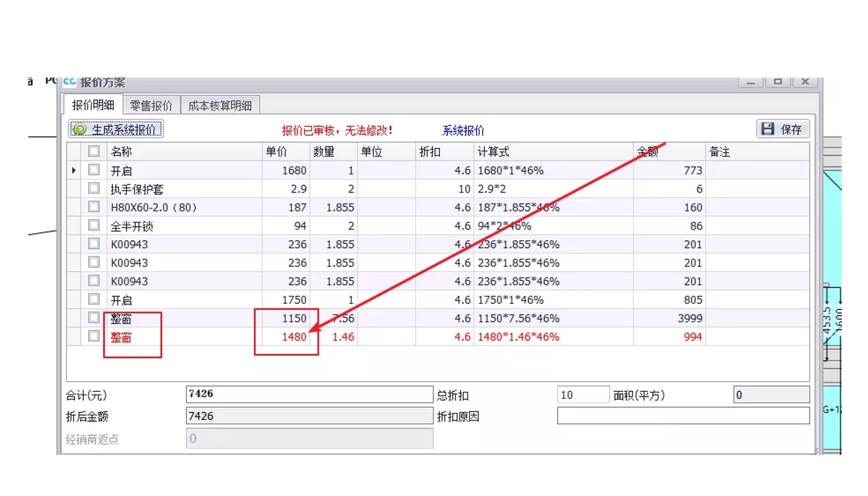Screen dimensions: 868x496
Task: Sort by the 单价 column header
Action: (x=286, y=151)
